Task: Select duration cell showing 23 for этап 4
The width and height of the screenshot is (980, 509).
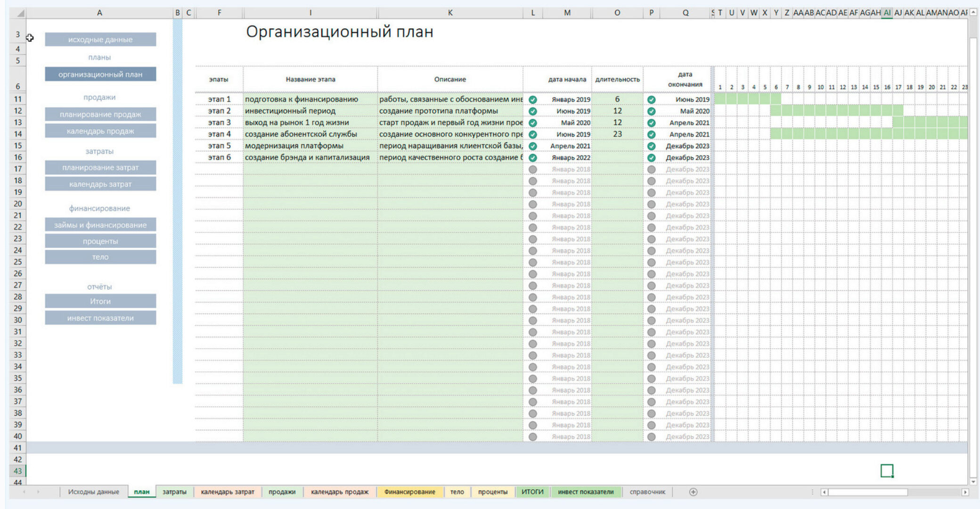Action: tap(617, 134)
